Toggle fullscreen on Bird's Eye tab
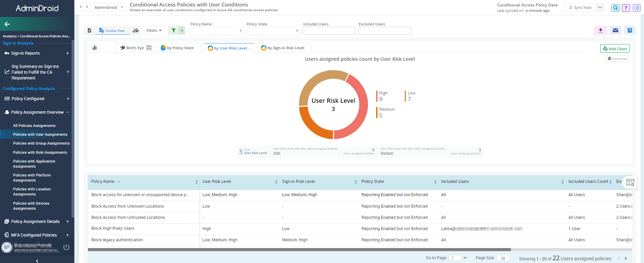This screenshot has height=263, width=644. (x=149, y=48)
